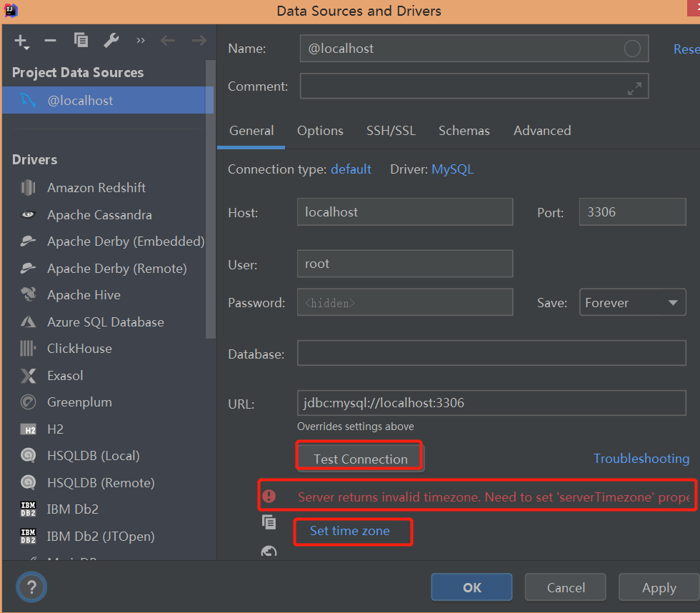The height and width of the screenshot is (613, 700).
Task: Pick Apache Derby (Remote) driver
Action: (x=117, y=269)
